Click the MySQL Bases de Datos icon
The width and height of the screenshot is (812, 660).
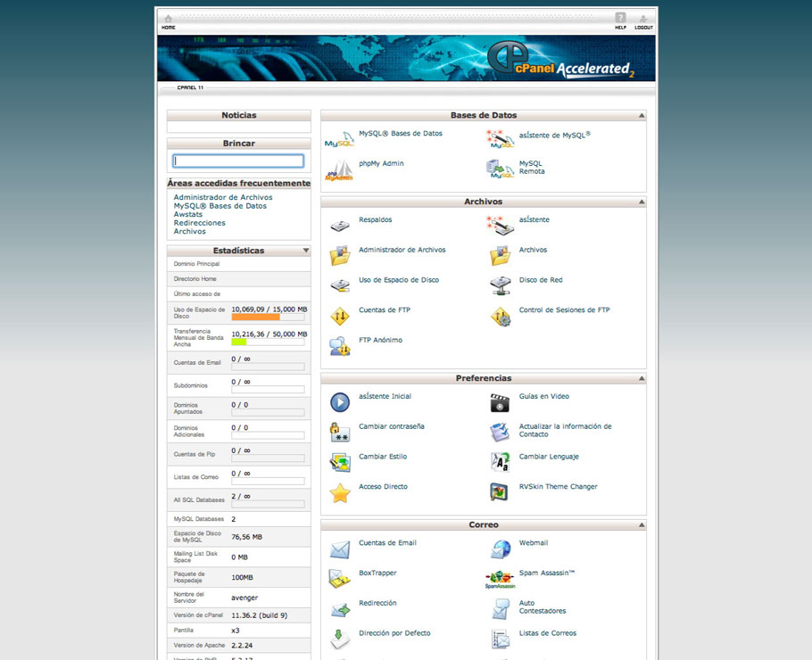click(339, 140)
